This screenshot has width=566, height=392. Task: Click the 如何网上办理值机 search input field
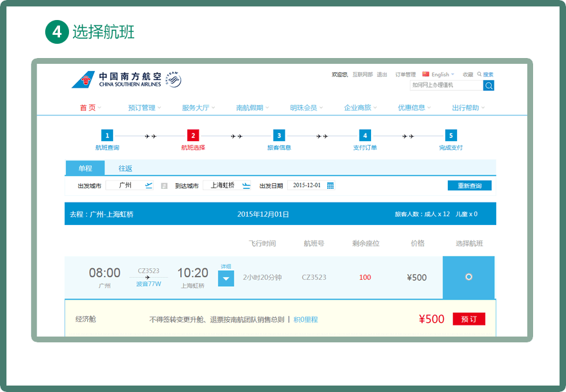[446, 85]
